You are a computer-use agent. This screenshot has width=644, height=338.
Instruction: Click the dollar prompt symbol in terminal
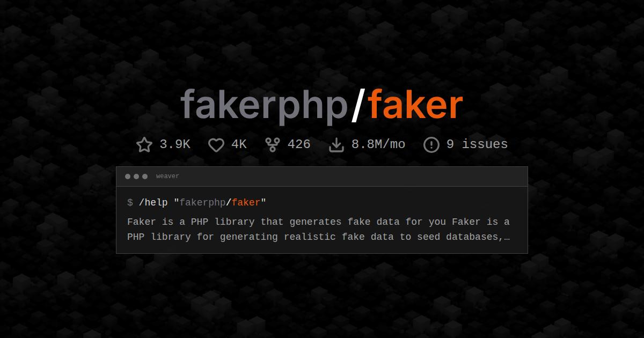tap(130, 203)
